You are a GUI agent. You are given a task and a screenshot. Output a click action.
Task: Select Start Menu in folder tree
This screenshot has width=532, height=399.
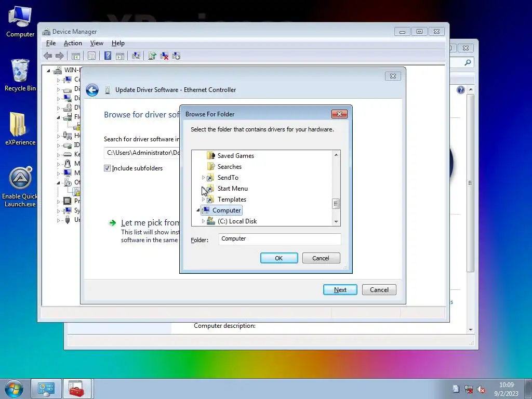(x=232, y=188)
